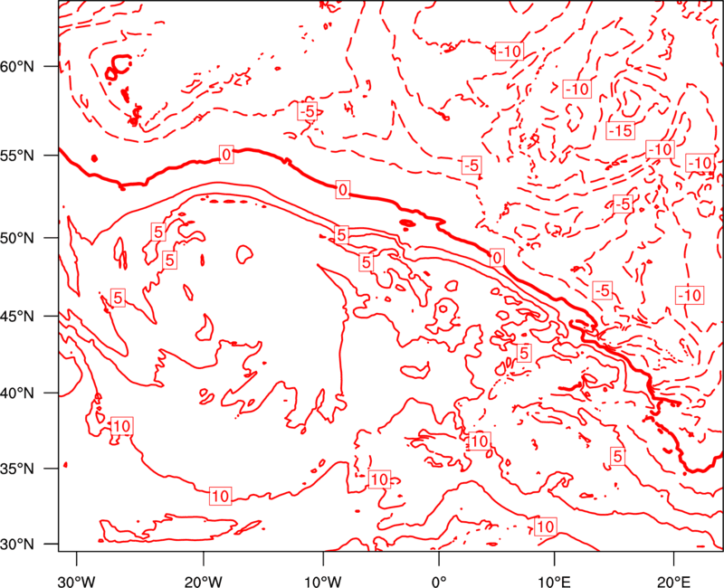The width and height of the screenshot is (724, 588).
Task: Click the 50°N latitude tick label
Action: point(17,239)
